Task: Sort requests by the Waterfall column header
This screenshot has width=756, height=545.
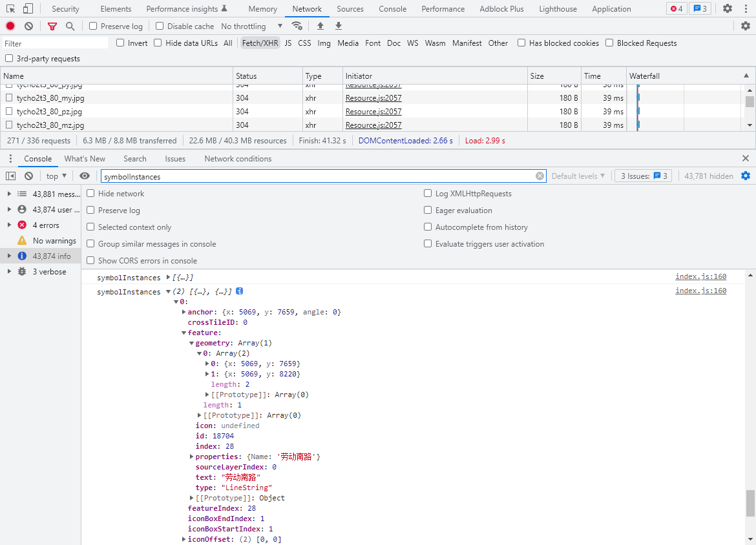Action: (x=689, y=76)
